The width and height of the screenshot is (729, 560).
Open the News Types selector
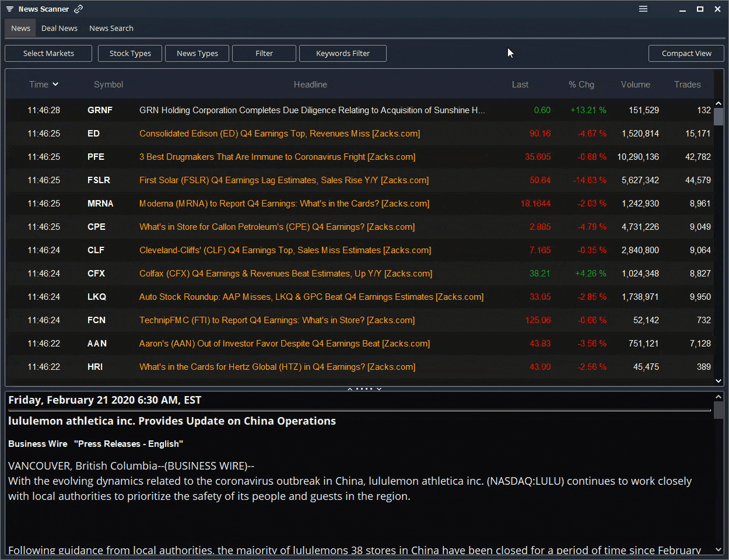click(197, 53)
